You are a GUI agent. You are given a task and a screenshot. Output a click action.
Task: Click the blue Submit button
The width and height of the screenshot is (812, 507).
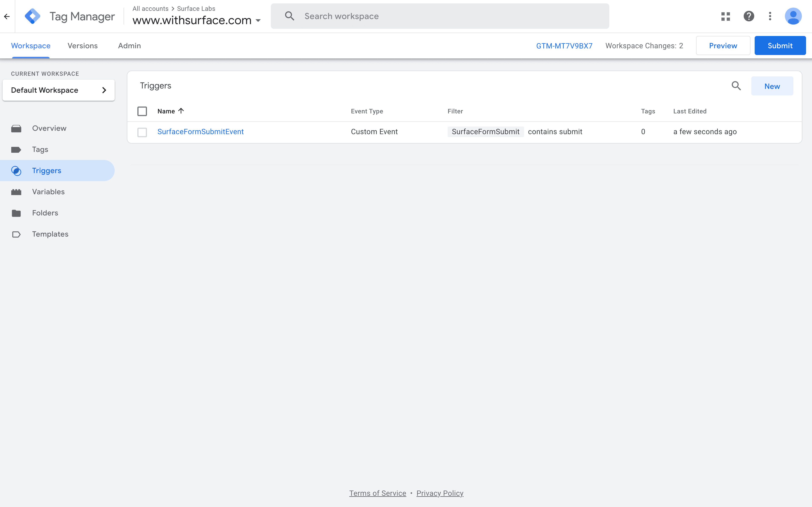780,46
